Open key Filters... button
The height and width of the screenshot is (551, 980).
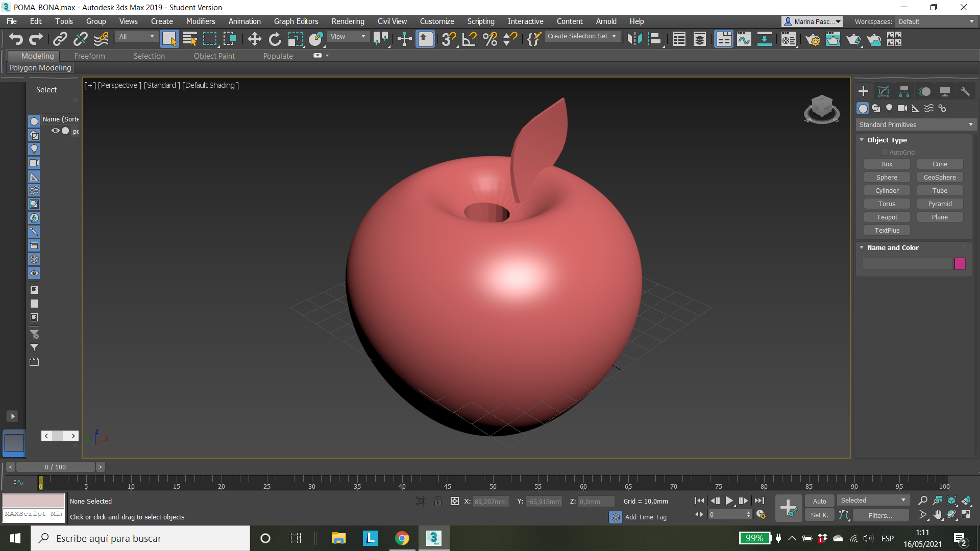[880, 515]
